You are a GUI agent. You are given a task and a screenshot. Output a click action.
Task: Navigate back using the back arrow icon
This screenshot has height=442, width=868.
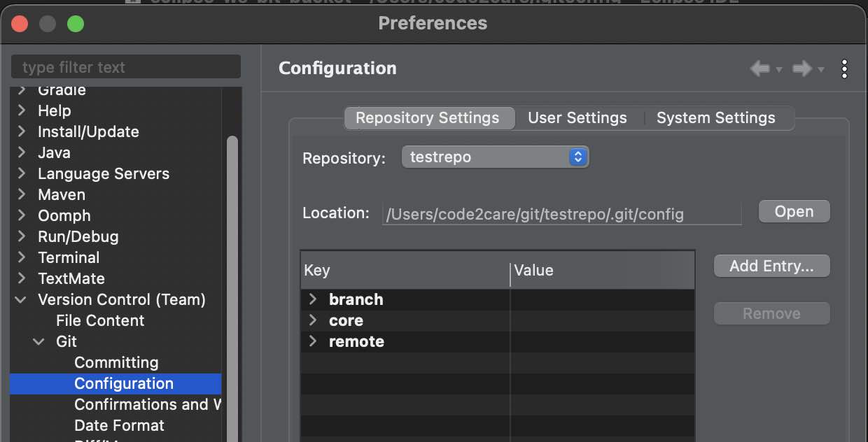[x=759, y=68]
